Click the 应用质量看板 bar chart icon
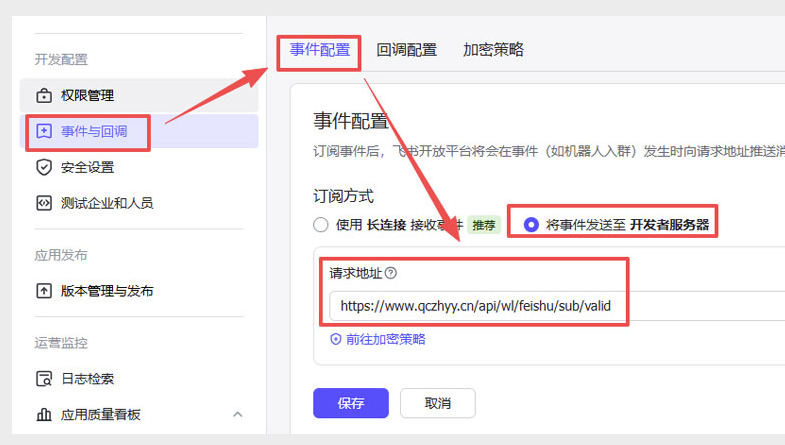The height and width of the screenshot is (445, 785). (x=44, y=414)
